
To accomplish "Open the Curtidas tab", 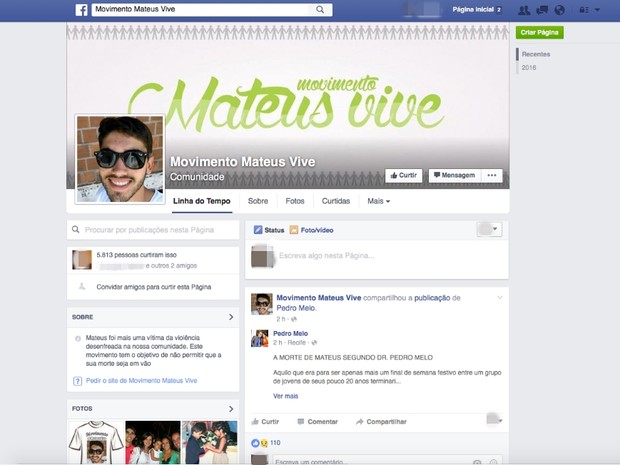I will [336, 201].
